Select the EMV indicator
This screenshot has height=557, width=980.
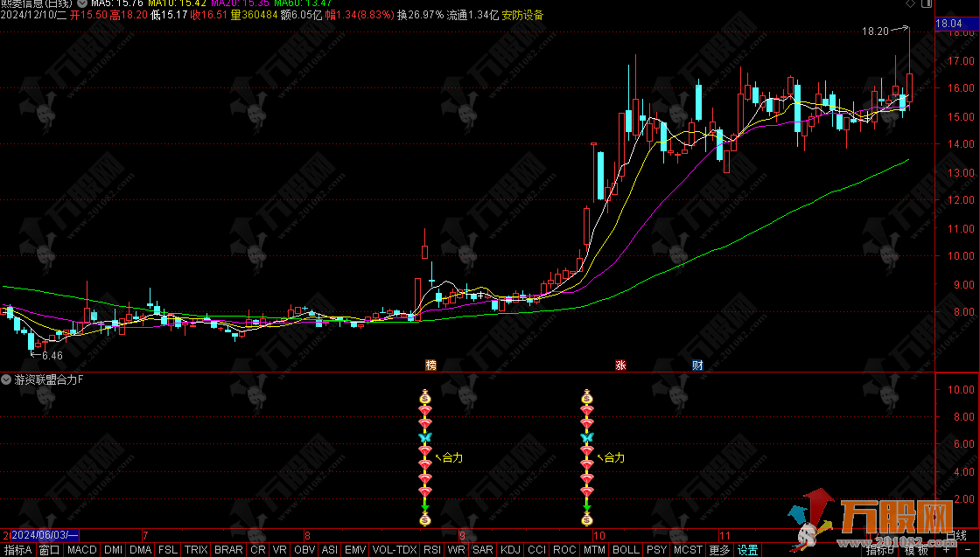point(355,550)
